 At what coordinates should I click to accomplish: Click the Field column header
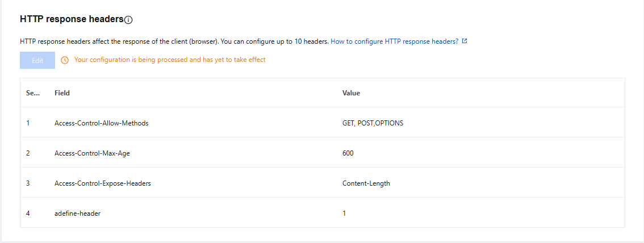62,93
